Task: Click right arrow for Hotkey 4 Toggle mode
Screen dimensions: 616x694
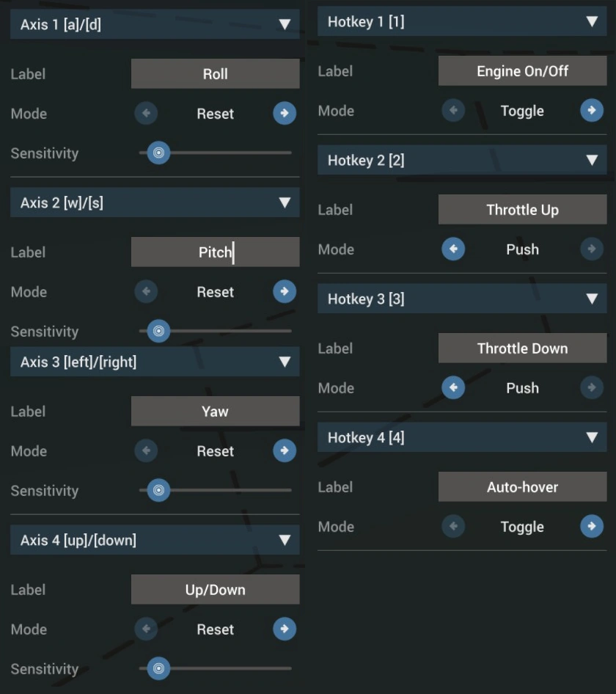Action: [592, 527]
